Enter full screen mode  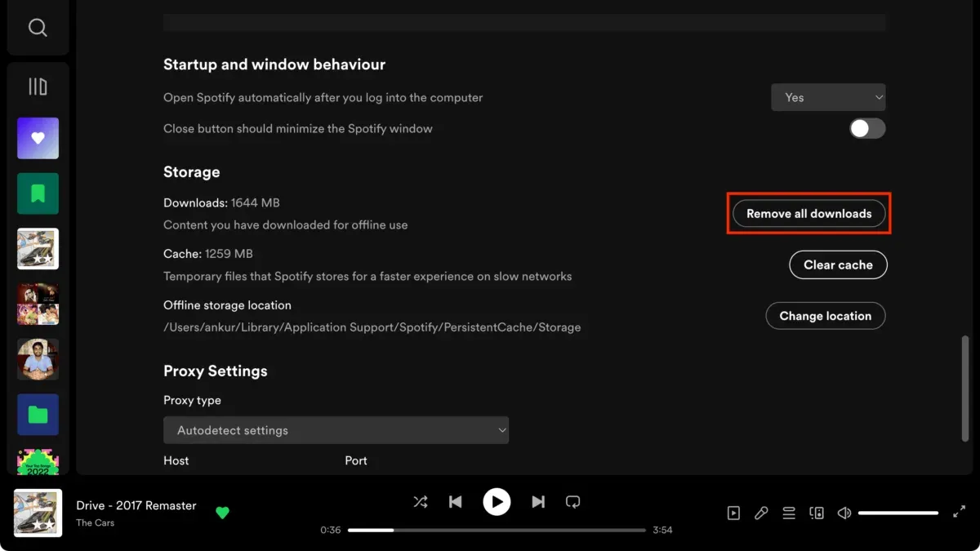(x=960, y=513)
